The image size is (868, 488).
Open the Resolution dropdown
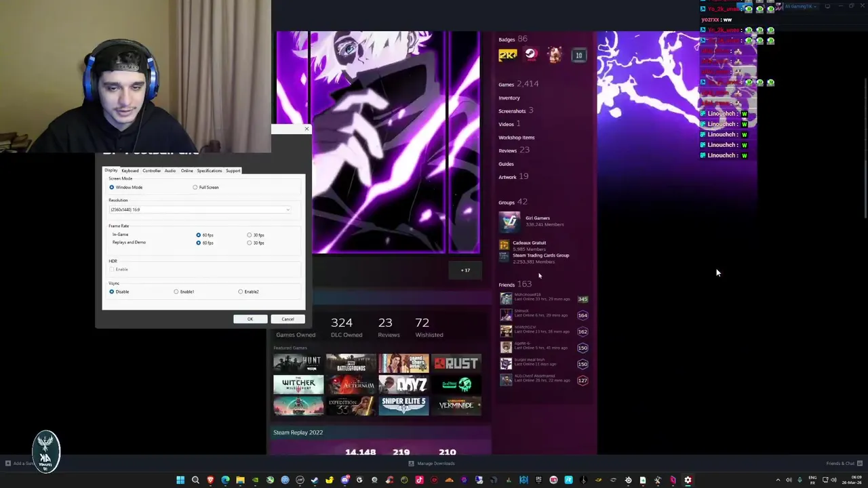coord(200,209)
